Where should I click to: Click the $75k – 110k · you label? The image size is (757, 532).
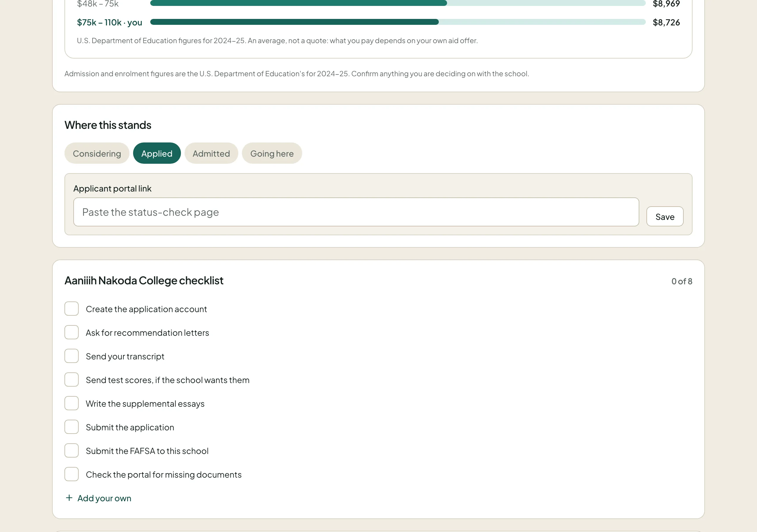(x=109, y=22)
